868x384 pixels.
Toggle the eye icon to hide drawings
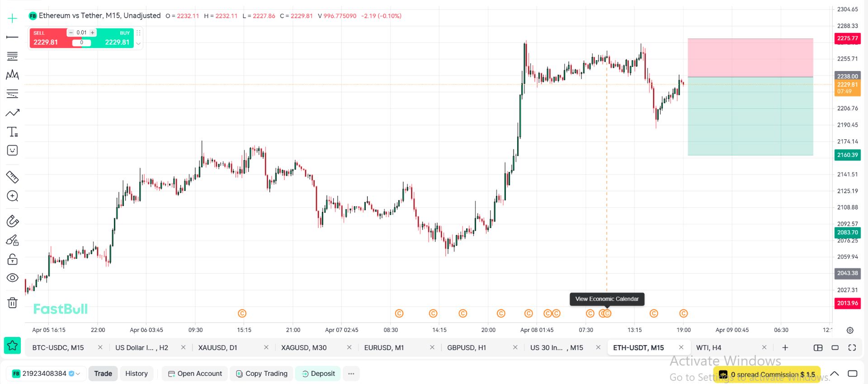tap(12, 278)
